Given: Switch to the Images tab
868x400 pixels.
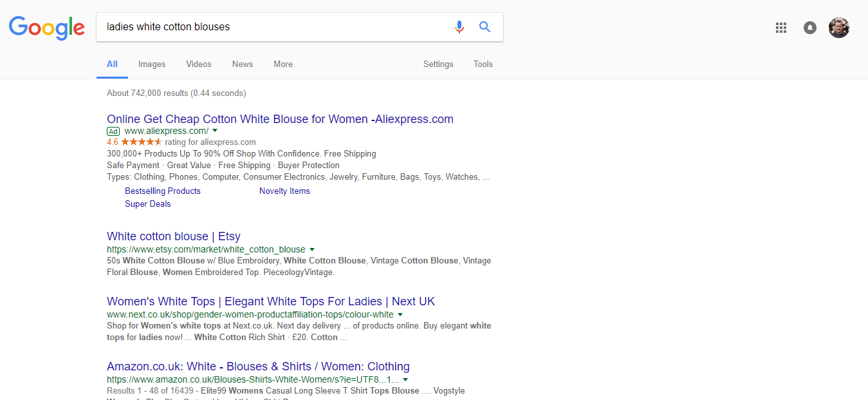Looking at the screenshot, I should [x=152, y=64].
